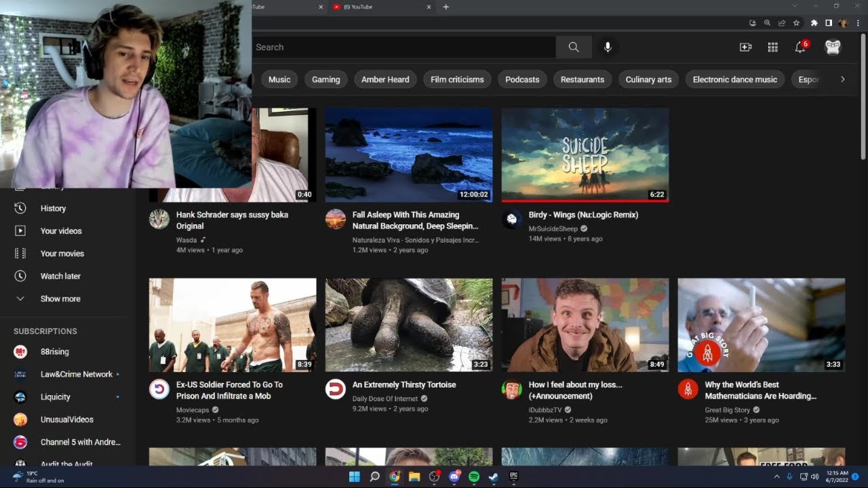Open the Chrome tab search chevron

[x=795, y=6]
